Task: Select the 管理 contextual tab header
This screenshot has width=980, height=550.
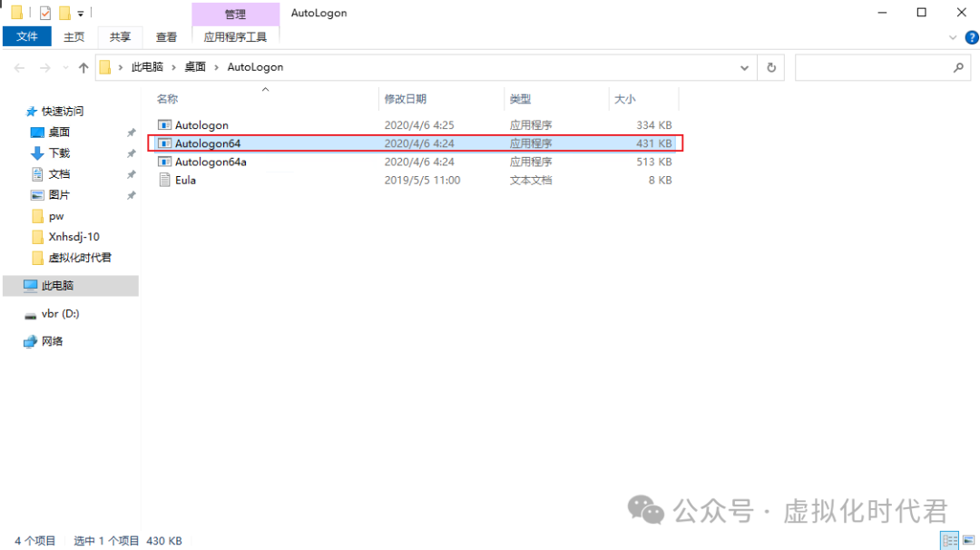Action: 235,14
